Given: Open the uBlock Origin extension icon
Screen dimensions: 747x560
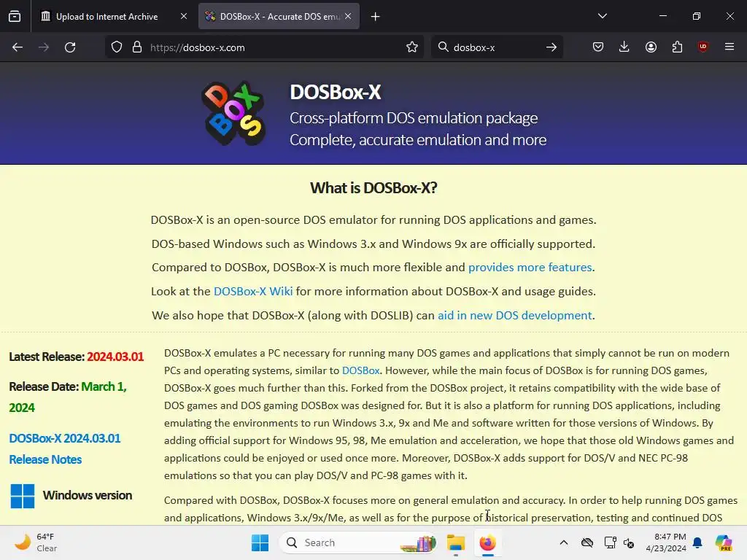Looking at the screenshot, I should 703,46.
